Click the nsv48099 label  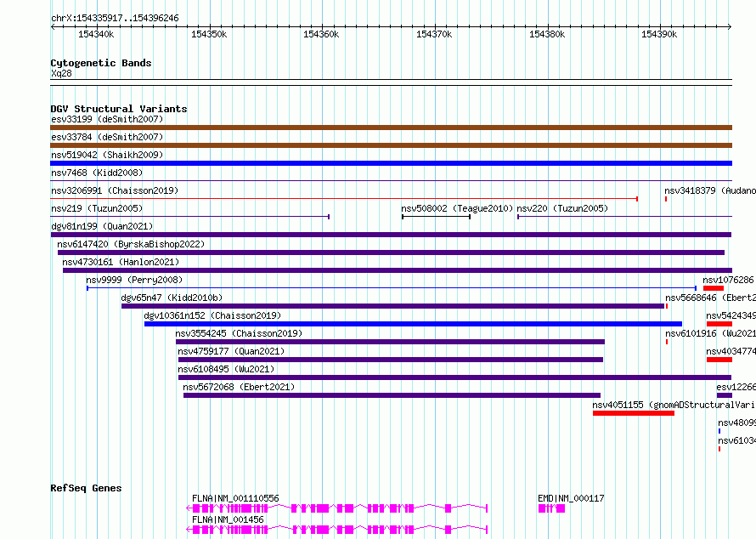point(736,423)
